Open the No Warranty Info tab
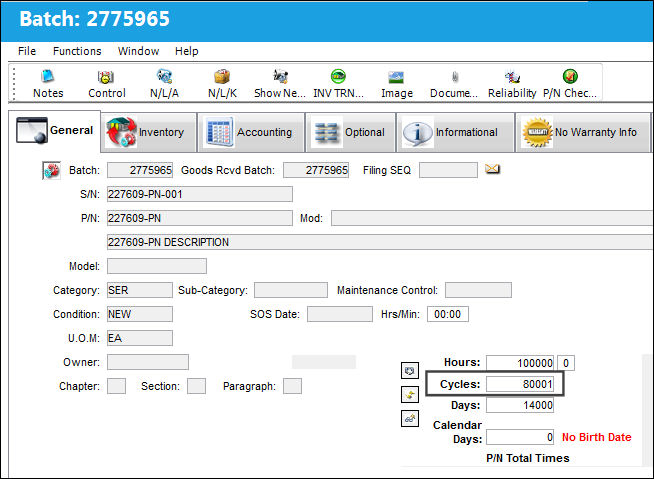 [x=583, y=132]
